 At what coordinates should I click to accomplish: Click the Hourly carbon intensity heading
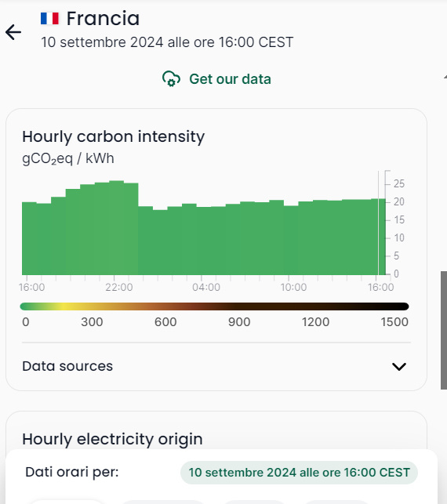coord(113,136)
